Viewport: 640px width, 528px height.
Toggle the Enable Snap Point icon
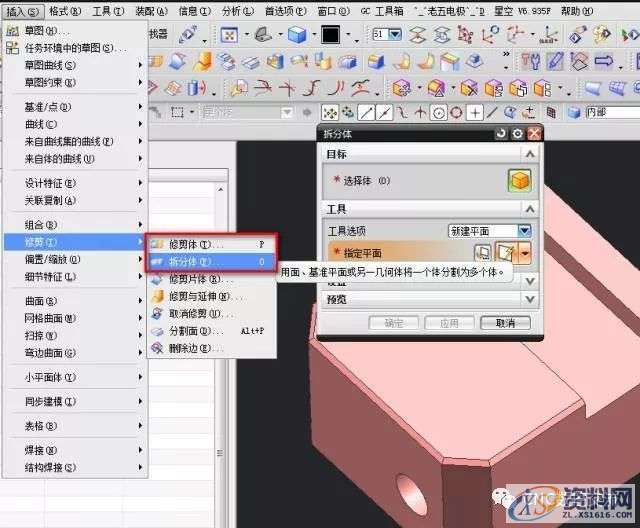pyautogui.click(x=329, y=112)
